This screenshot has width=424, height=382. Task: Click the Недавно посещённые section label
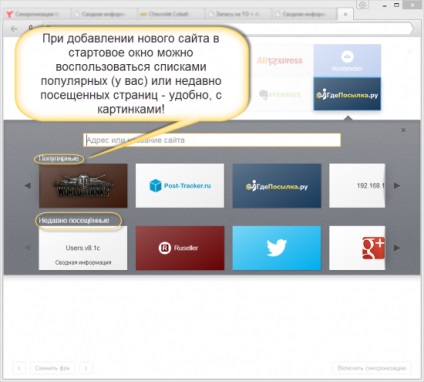click(x=74, y=221)
